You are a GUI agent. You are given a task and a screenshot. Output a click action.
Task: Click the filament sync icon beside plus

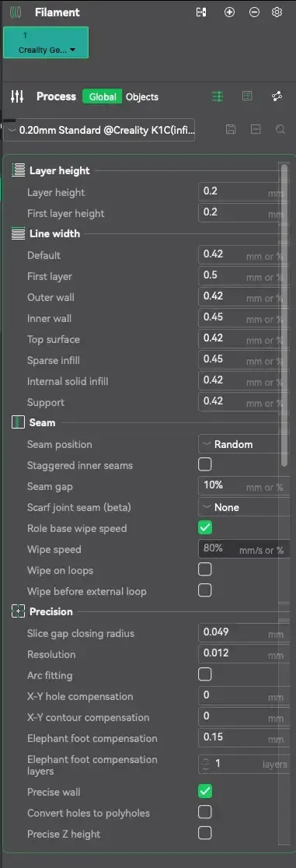201,12
